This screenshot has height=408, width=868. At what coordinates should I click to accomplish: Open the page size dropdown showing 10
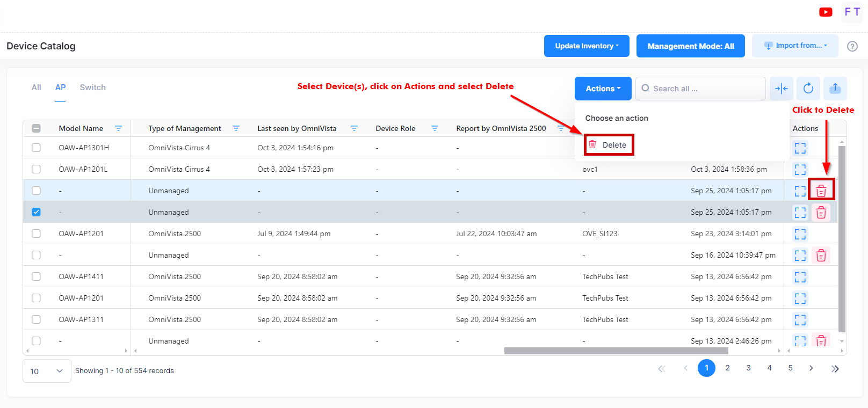[x=47, y=371]
